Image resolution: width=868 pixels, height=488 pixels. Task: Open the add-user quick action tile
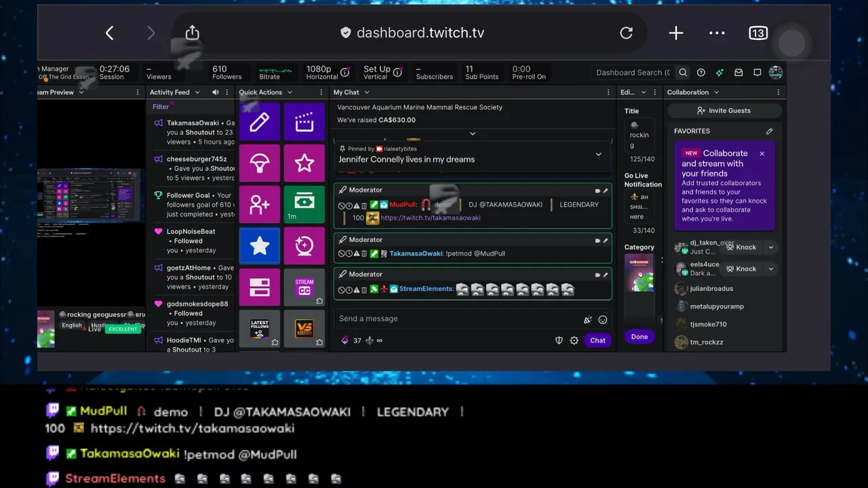(x=260, y=205)
